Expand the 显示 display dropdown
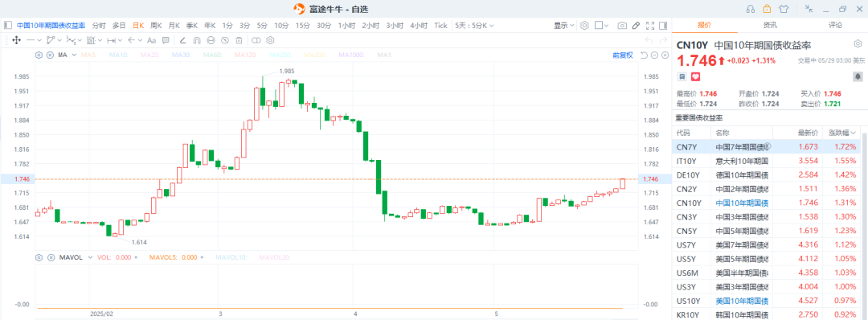The width and height of the screenshot is (868, 320). pyautogui.click(x=563, y=26)
